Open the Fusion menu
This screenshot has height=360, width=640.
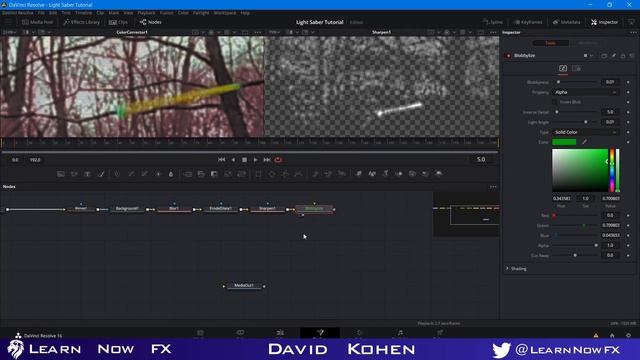point(166,13)
